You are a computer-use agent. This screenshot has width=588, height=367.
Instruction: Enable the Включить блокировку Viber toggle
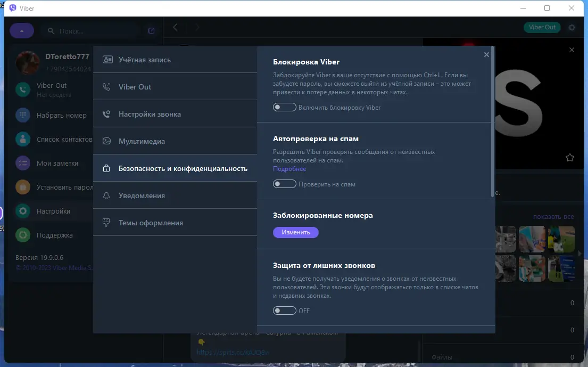[x=285, y=107]
